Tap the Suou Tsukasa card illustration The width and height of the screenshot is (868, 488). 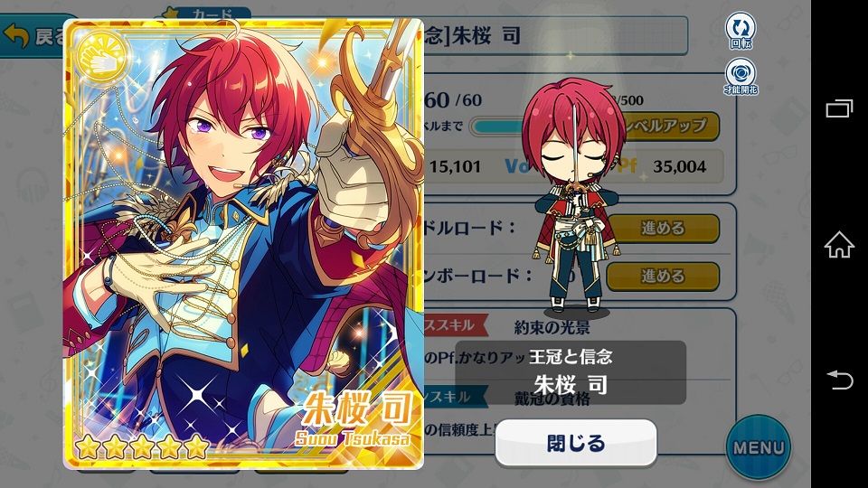(243, 243)
